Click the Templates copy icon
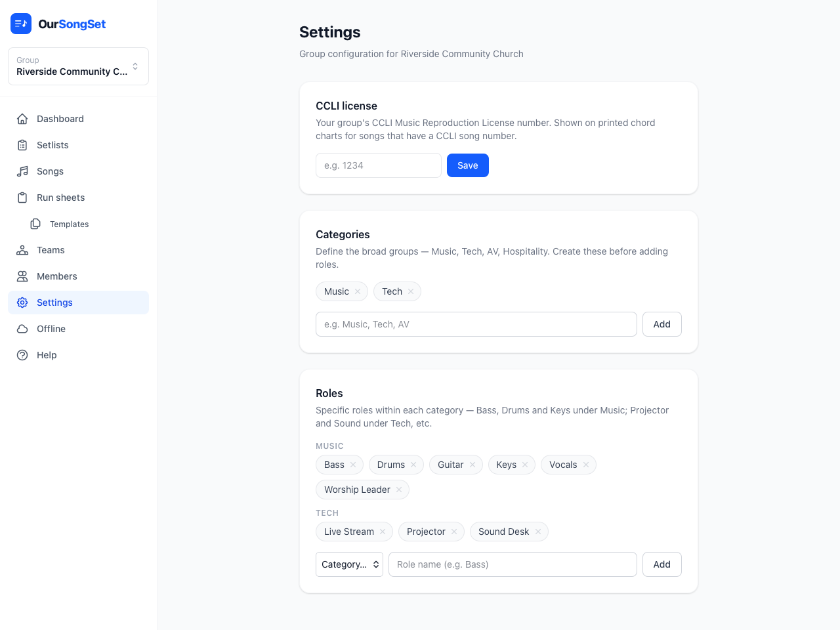The image size is (840, 630). pos(35,224)
